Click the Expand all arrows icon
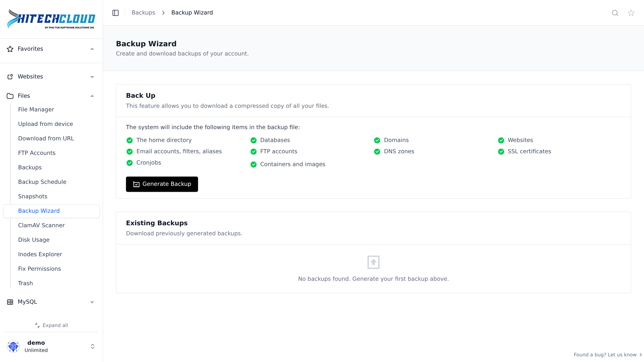This screenshot has width=644, height=362. point(37,325)
